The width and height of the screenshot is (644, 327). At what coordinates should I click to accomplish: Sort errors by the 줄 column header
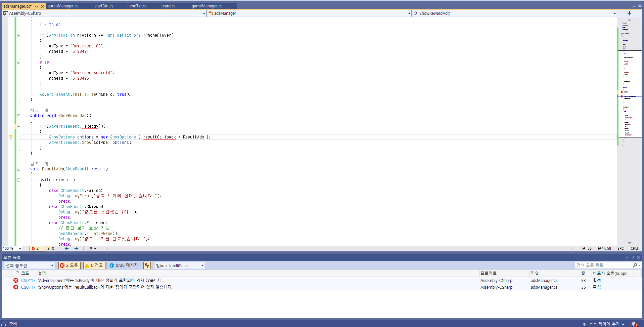[586, 273]
